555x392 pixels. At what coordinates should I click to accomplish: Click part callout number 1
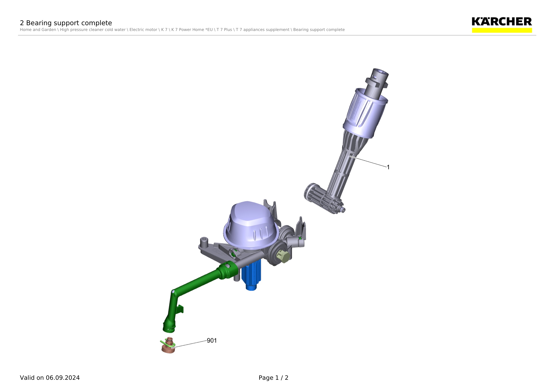(388, 167)
